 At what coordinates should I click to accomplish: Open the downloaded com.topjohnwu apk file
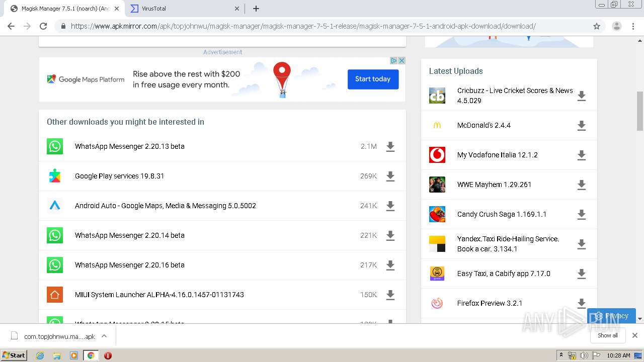(x=53, y=336)
